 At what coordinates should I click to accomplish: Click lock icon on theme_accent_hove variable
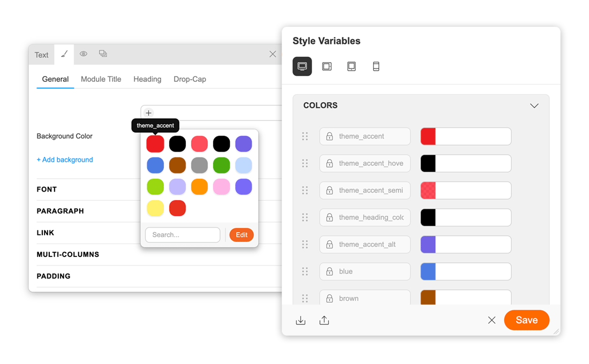pyautogui.click(x=329, y=163)
